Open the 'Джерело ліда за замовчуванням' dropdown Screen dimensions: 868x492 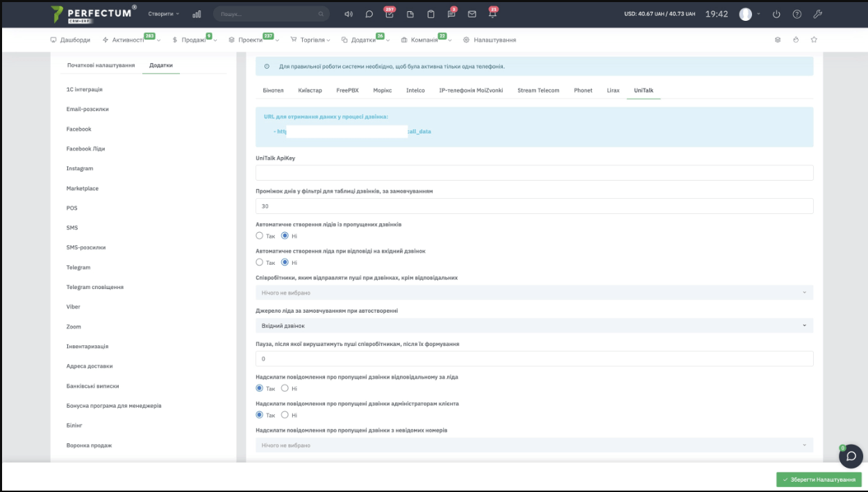pos(534,325)
